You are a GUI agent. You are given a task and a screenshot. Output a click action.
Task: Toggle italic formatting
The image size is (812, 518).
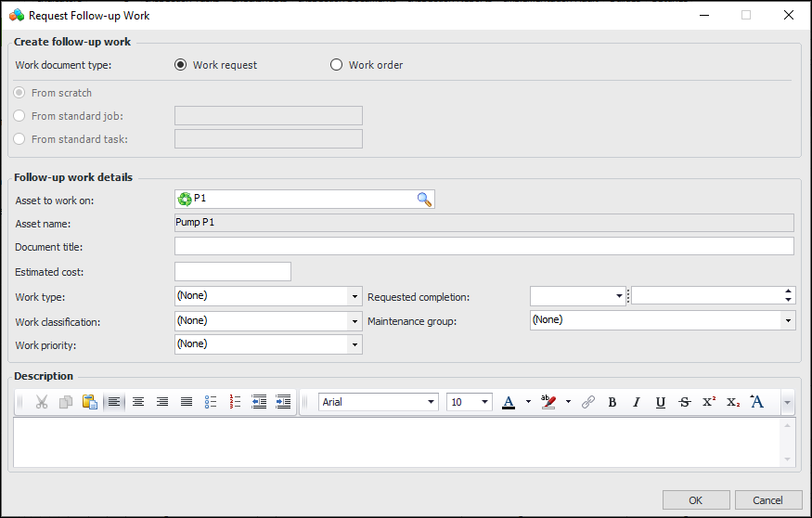[636, 402]
